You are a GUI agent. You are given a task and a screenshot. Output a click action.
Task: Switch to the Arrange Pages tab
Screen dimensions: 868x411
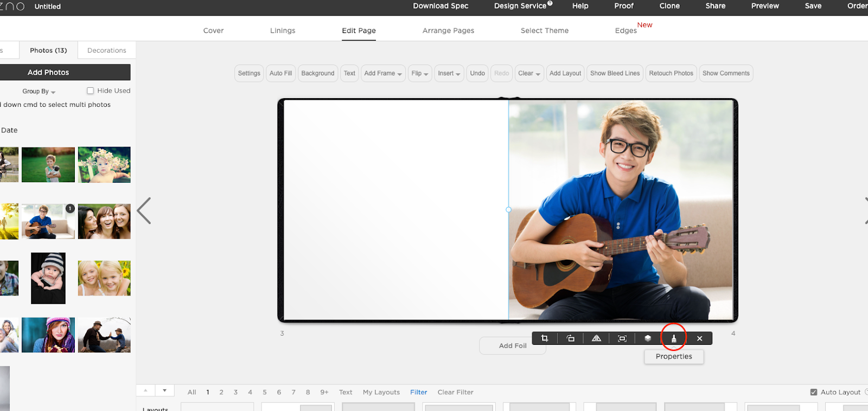pyautogui.click(x=448, y=31)
